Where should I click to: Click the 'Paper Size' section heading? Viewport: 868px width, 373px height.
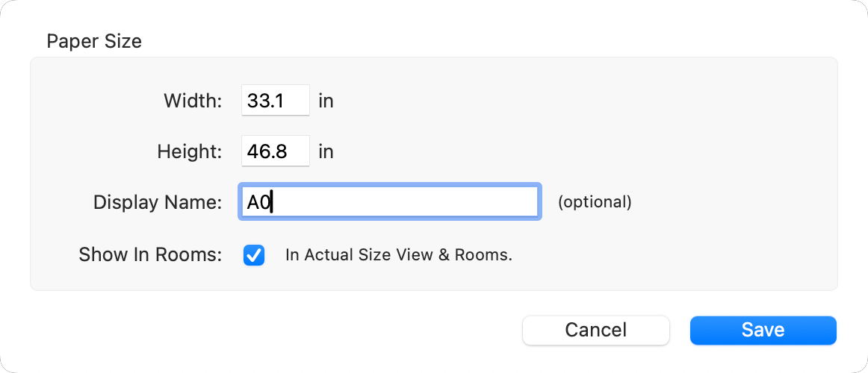click(x=94, y=41)
